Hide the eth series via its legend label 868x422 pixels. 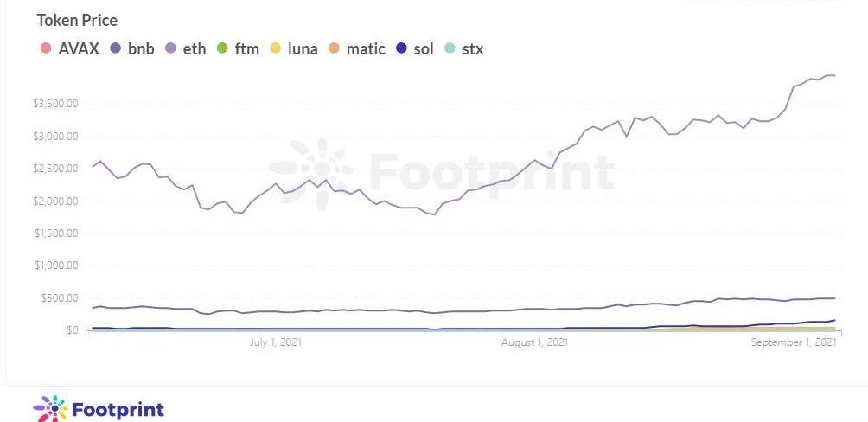click(x=195, y=48)
